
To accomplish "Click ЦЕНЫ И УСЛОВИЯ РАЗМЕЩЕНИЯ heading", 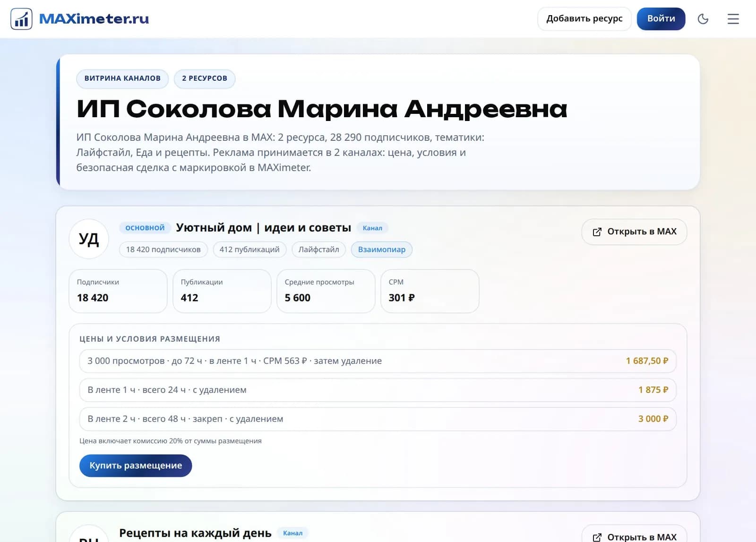I will tap(150, 339).
